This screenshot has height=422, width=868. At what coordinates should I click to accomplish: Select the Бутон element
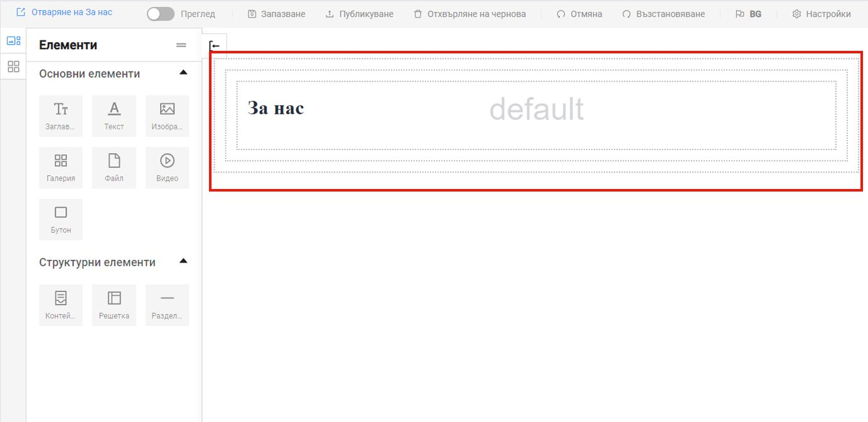click(x=60, y=219)
